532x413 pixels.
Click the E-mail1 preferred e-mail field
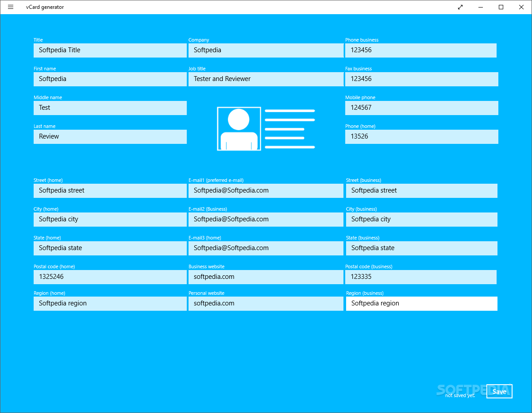coord(266,191)
